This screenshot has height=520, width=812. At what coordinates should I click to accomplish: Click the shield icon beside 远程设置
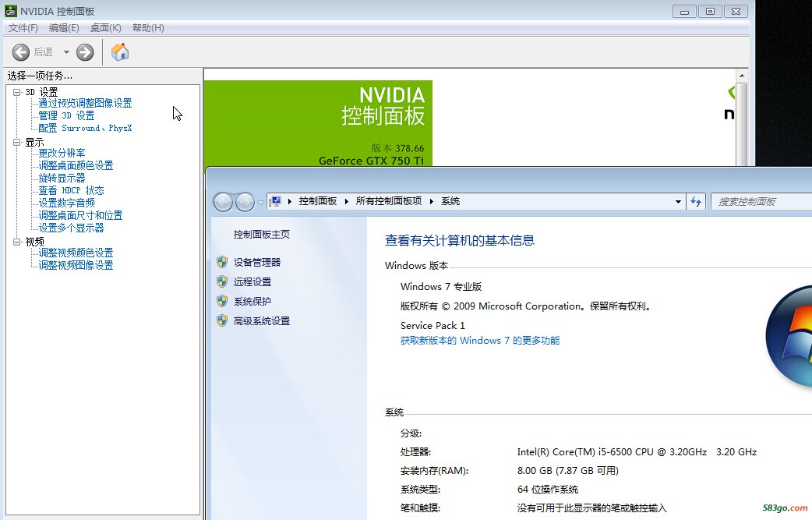click(x=222, y=281)
